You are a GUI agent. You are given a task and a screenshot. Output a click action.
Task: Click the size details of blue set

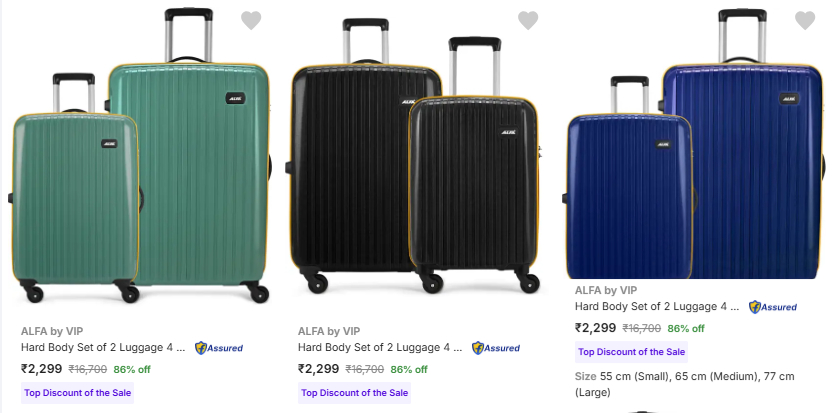pyautogui.click(x=685, y=383)
